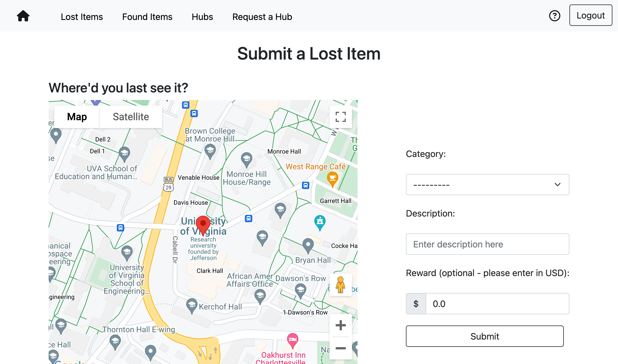Navigate to Found Items tab
This screenshot has height=364, width=618.
point(147,17)
